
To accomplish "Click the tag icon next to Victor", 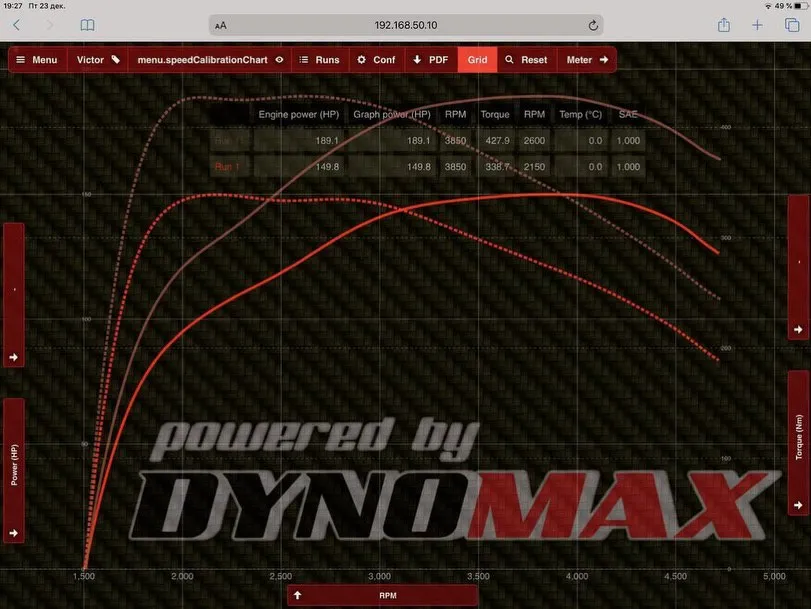I will coord(116,60).
